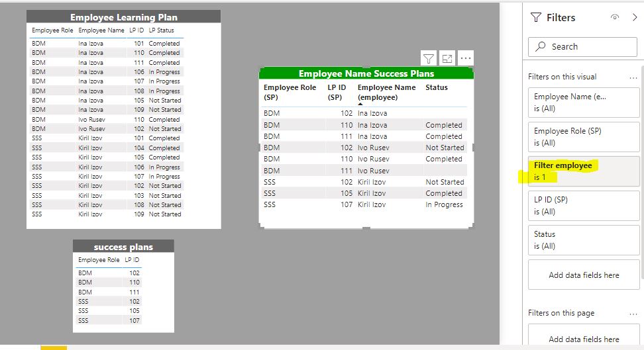
Task: Click Ina Izova row with LP ID 102
Action: point(364,113)
